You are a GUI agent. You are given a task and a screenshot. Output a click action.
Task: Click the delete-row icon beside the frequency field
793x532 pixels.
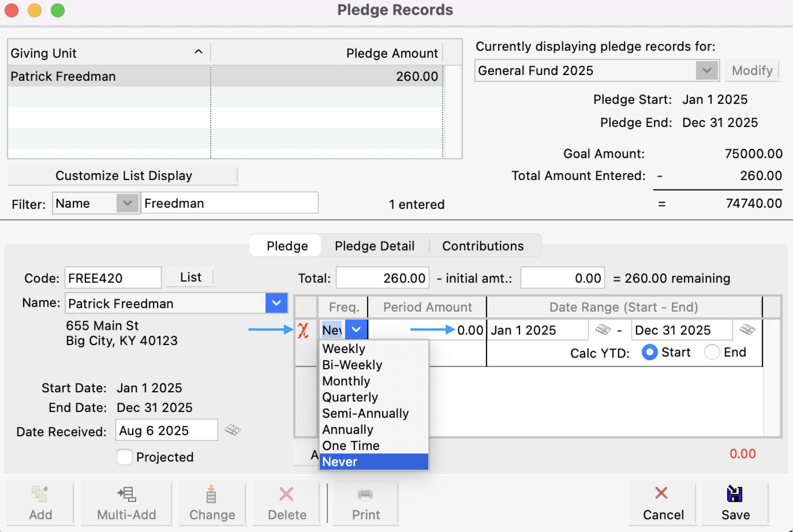pos(304,329)
